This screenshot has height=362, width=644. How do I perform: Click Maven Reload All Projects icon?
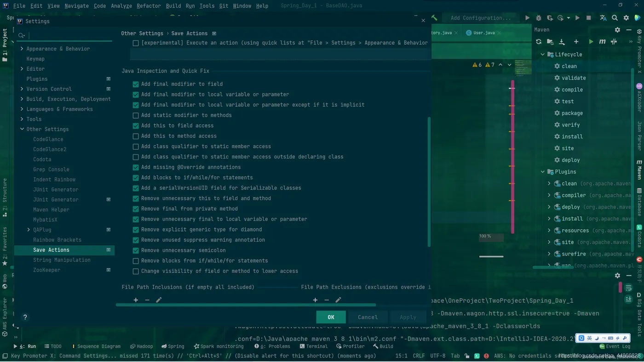(x=539, y=41)
